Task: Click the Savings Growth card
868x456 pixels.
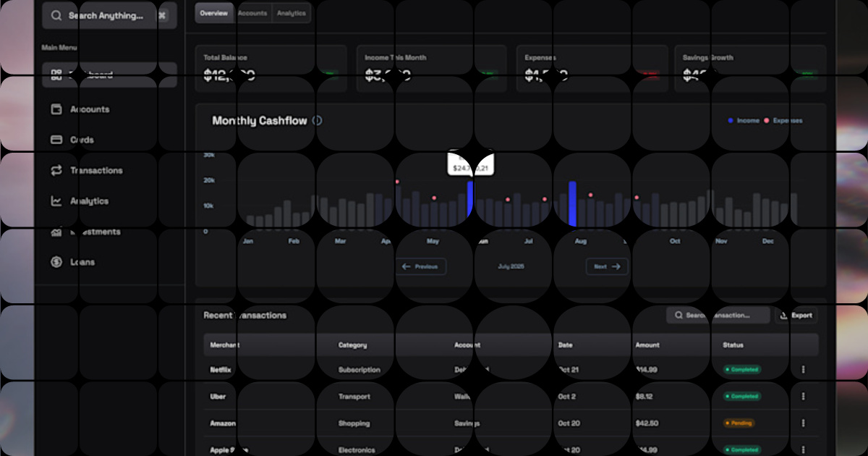Action: pyautogui.click(x=750, y=68)
